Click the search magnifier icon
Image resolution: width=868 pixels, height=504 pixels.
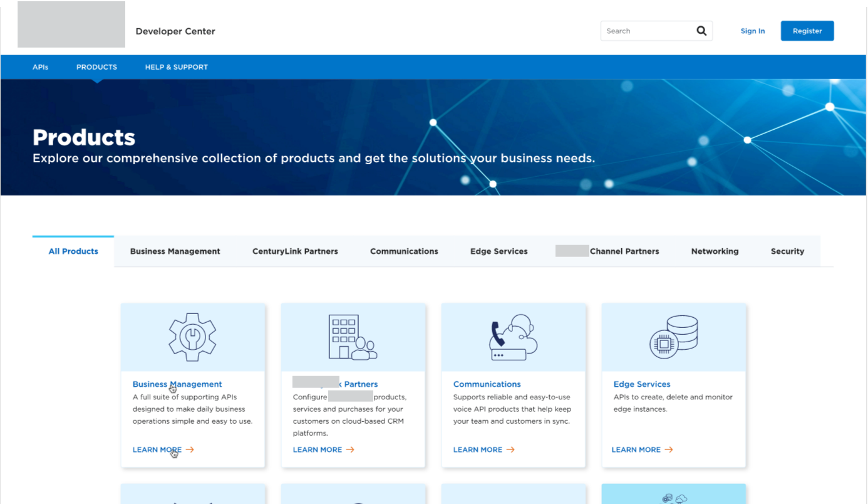701,31
